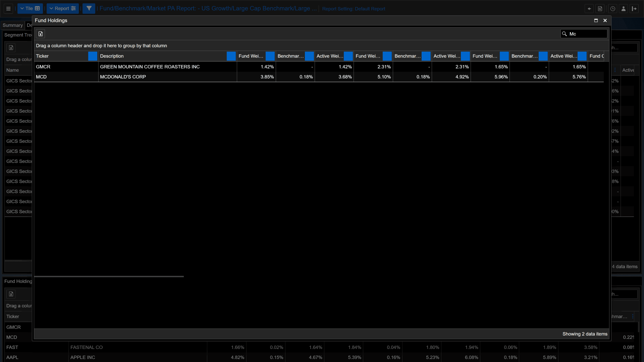Image resolution: width=644 pixels, height=362 pixels.
Task: Click MCDONALD'S CORP description cell
Action: (x=168, y=77)
